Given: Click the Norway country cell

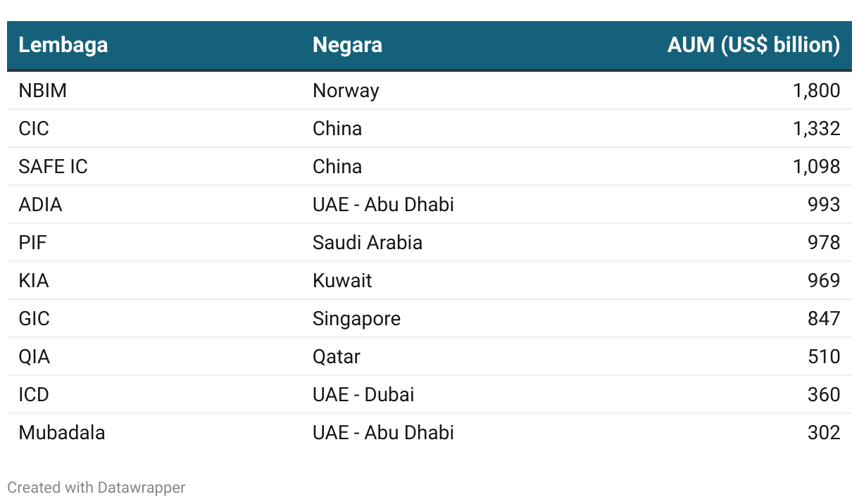Looking at the screenshot, I should pos(346,91).
